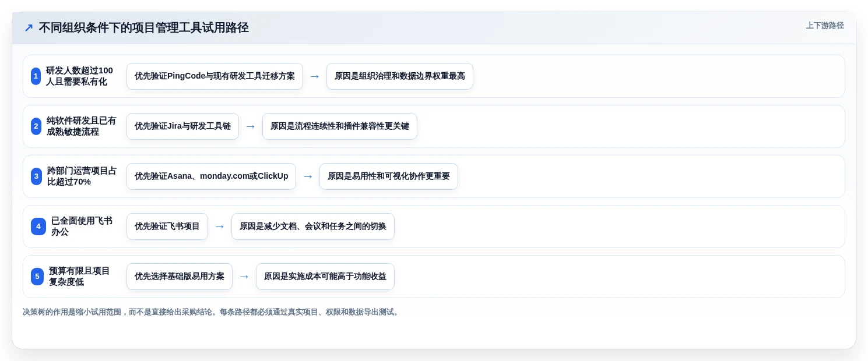868x361 pixels.
Task: Select the step 4 number badge
Action: pyautogui.click(x=38, y=226)
